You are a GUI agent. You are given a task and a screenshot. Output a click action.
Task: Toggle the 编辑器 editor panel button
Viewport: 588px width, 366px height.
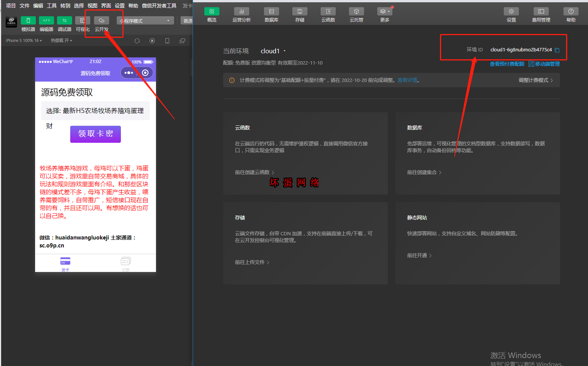tap(46, 20)
